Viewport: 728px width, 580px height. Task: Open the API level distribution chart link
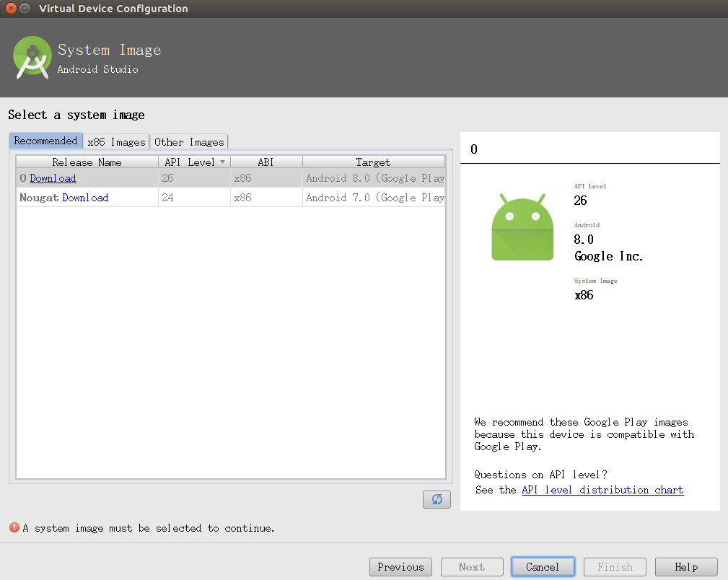[602, 490]
